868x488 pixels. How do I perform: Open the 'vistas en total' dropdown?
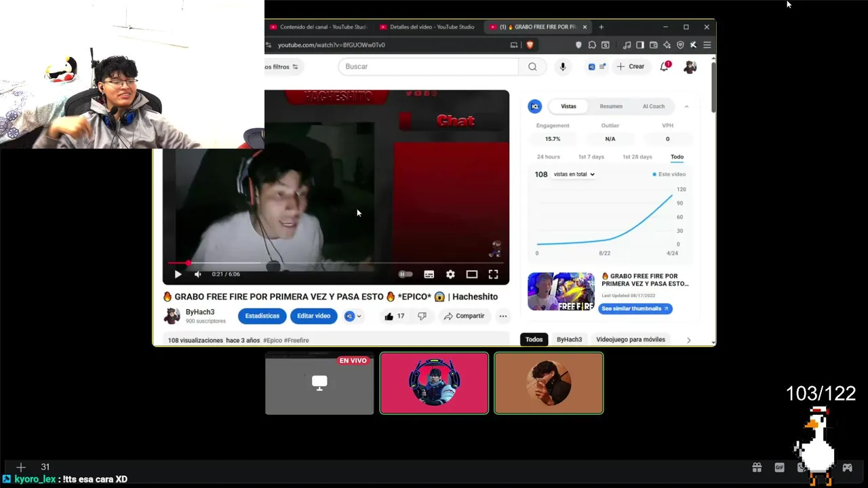click(574, 174)
